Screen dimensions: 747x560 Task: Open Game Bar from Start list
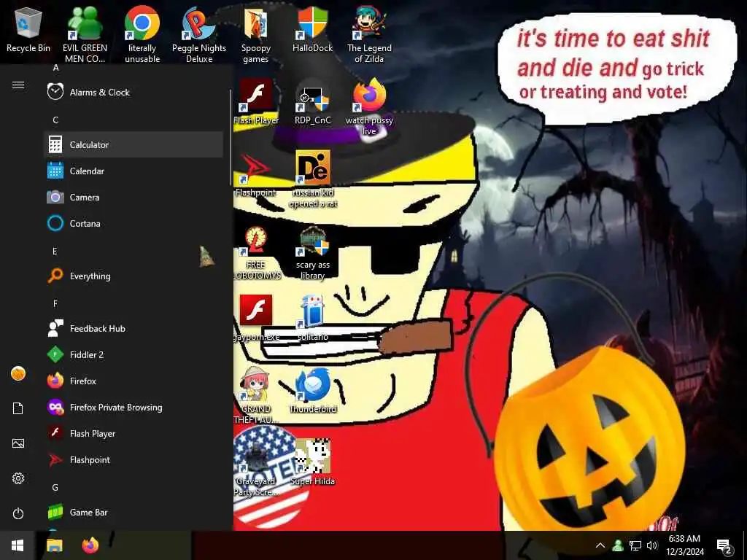coord(133,512)
